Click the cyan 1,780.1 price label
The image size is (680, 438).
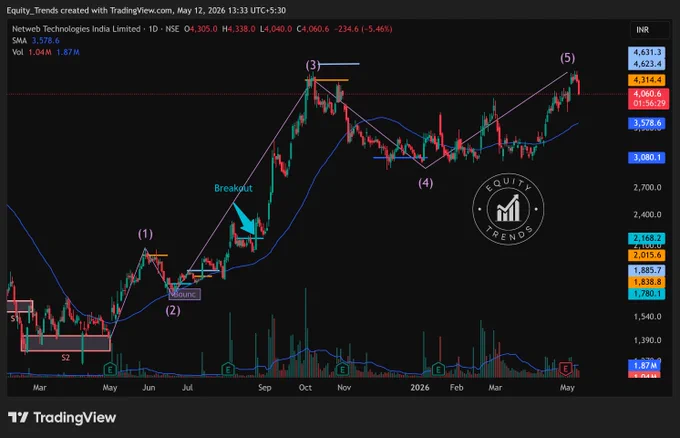(x=647, y=294)
